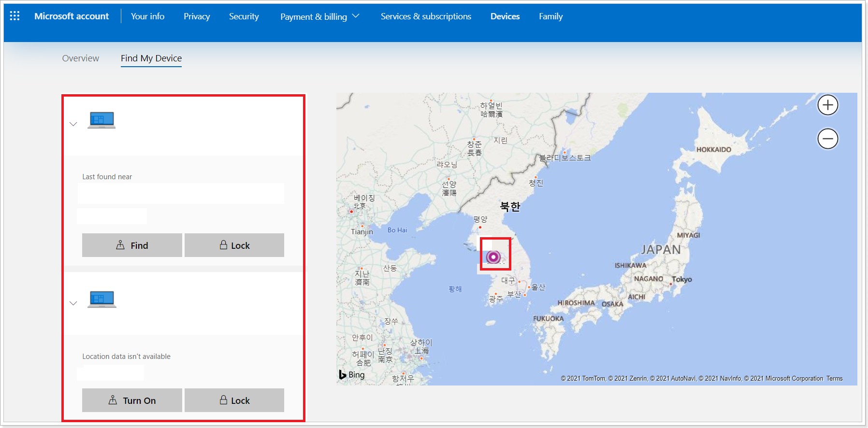868x428 pixels.
Task: Click the Turn On button
Action: 132,400
